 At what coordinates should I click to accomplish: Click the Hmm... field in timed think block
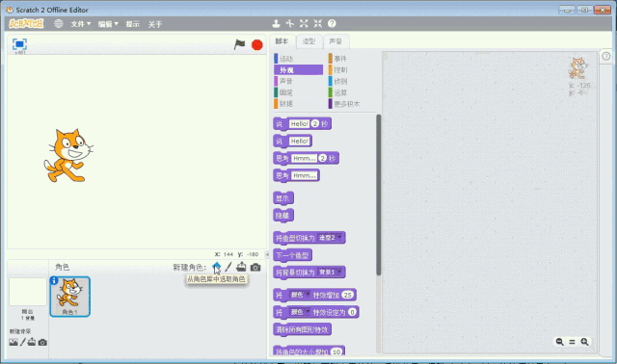(x=304, y=159)
